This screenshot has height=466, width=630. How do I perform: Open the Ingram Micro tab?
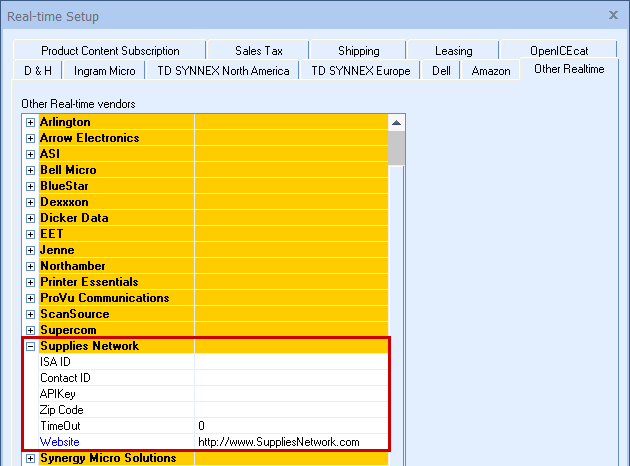click(x=107, y=71)
